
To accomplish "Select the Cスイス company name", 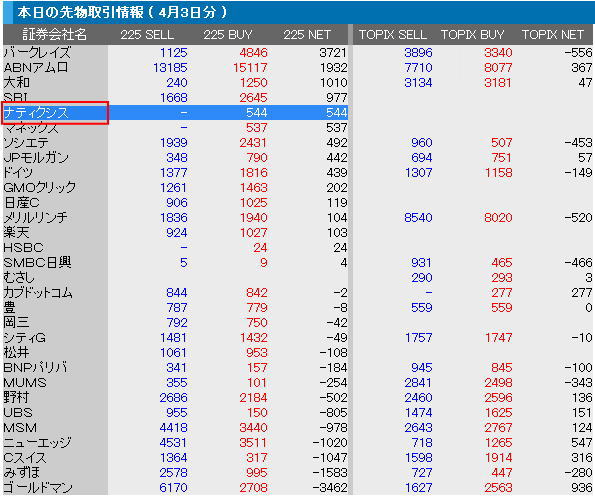I will pos(25,458).
